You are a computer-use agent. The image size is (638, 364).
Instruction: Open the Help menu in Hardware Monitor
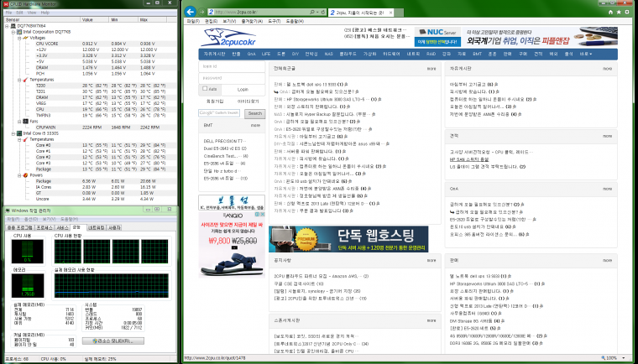tap(45, 13)
